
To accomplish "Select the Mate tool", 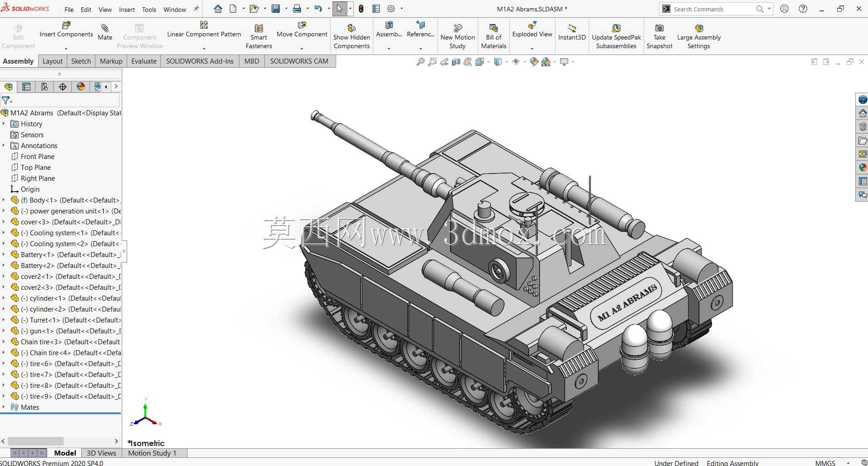I will (105, 32).
